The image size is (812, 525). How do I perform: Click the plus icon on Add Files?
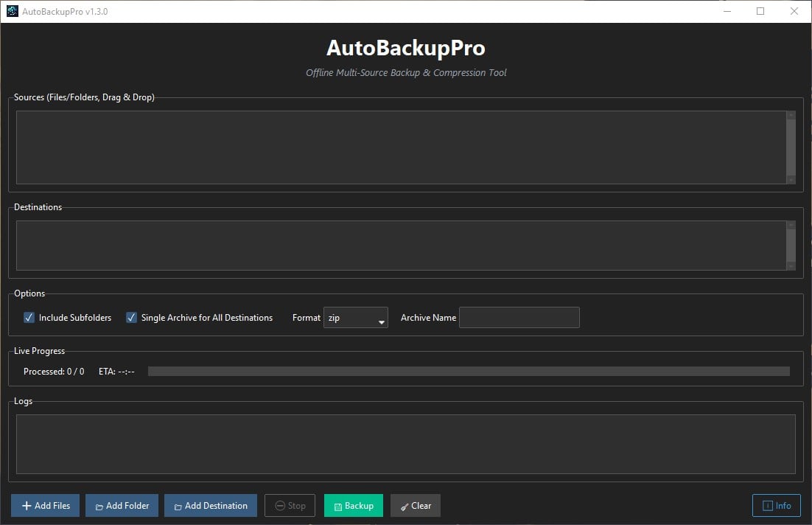coord(25,505)
